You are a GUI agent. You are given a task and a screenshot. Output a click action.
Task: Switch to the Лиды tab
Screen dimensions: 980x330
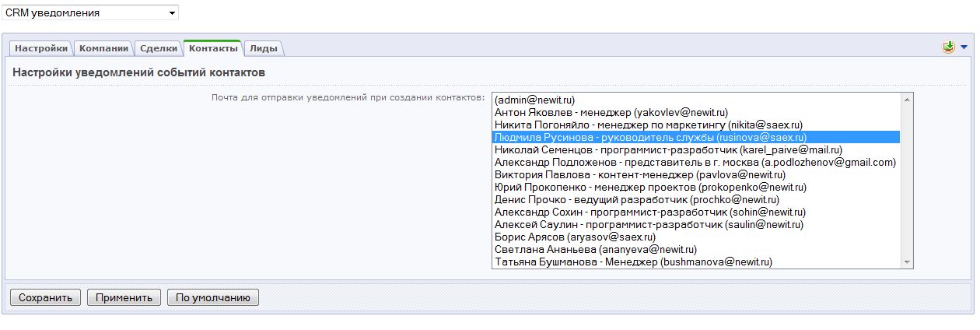(x=264, y=48)
